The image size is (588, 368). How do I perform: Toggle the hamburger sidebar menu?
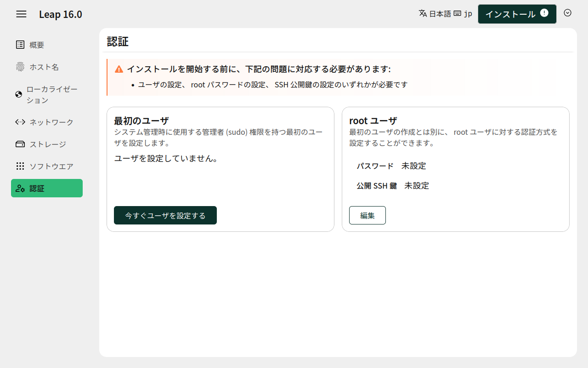pyautogui.click(x=21, y=14)
